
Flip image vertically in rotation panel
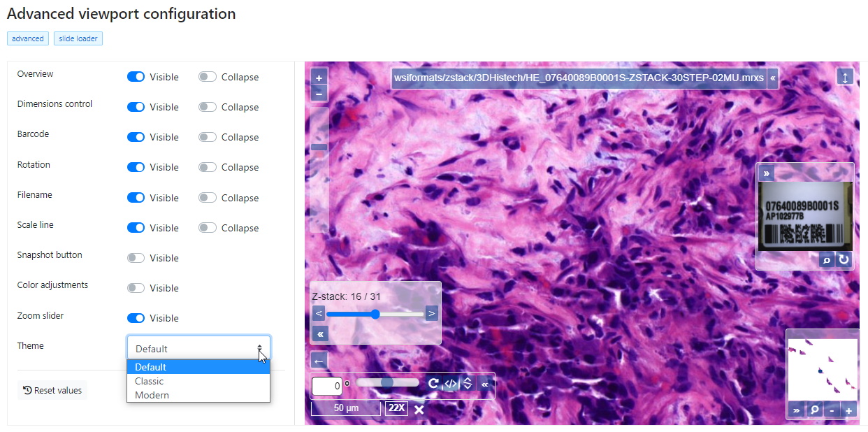468,384
